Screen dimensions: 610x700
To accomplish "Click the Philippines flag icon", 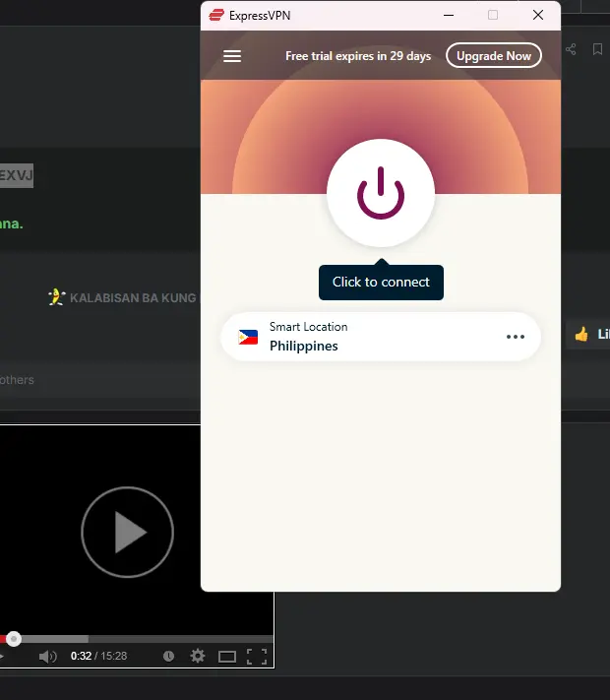I will point(248,337).
